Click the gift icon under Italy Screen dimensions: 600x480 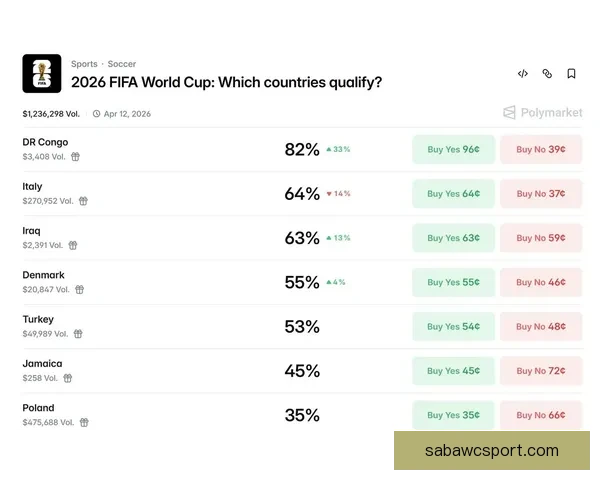(84, 201)
